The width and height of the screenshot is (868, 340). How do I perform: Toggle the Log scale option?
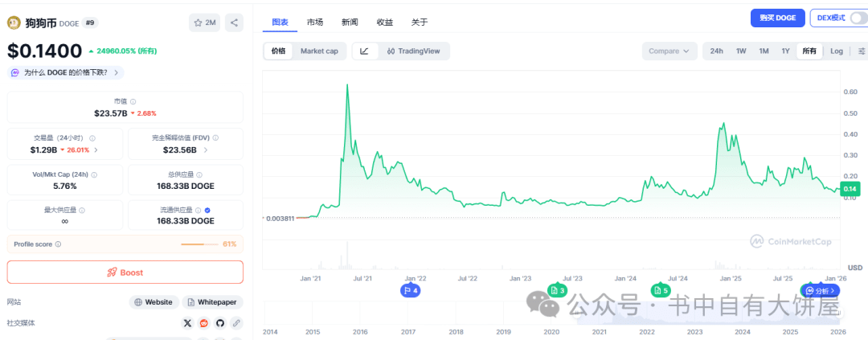[x=837, y=51]
